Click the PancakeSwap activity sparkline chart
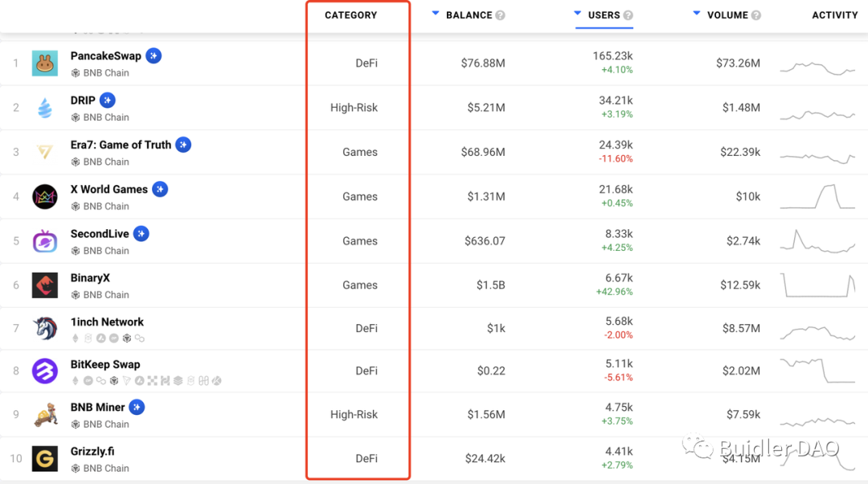Viewport: 868px width, 484px height. tap(817, 68)
